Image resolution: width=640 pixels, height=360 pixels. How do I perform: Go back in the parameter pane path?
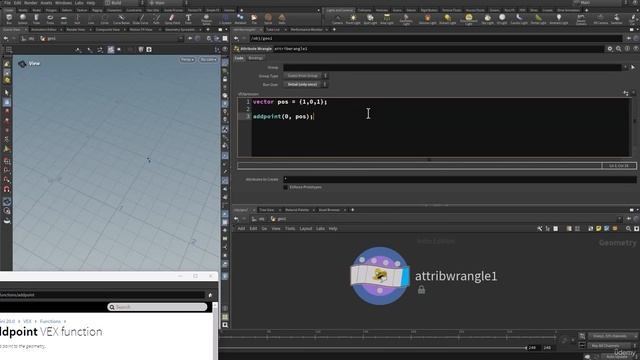coord(236,38)
